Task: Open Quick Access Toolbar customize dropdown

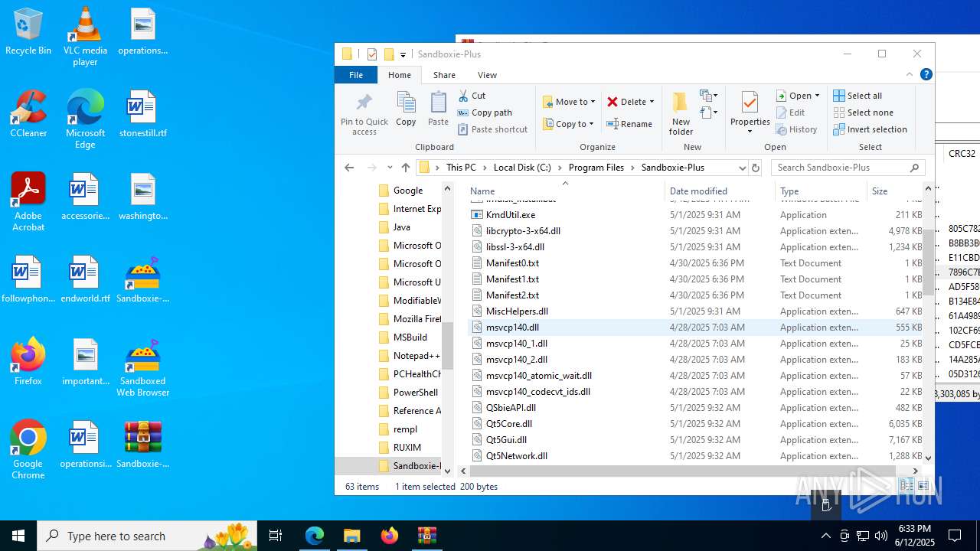Action: (403, 54)
